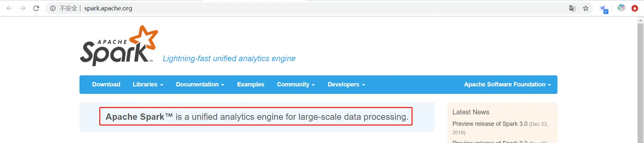Open the user profile avatar
This screenshot has height=143, width=644.
click(x=621, y=8)
